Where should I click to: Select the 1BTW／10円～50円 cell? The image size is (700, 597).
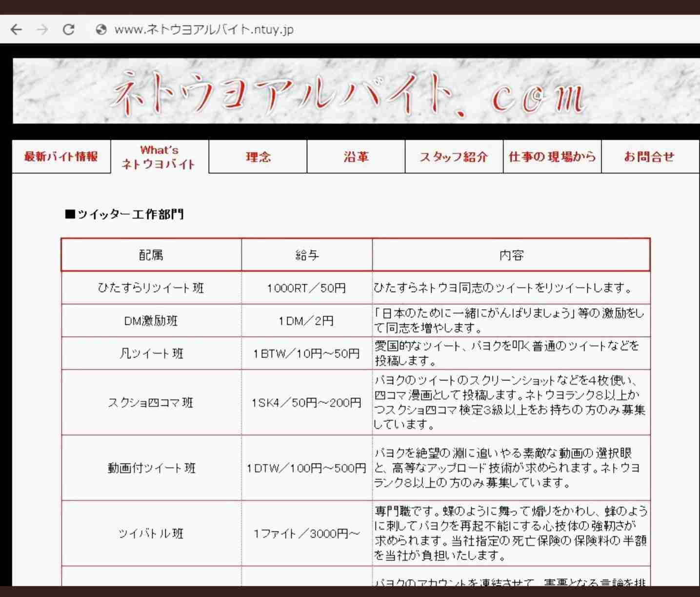(307, 353)
